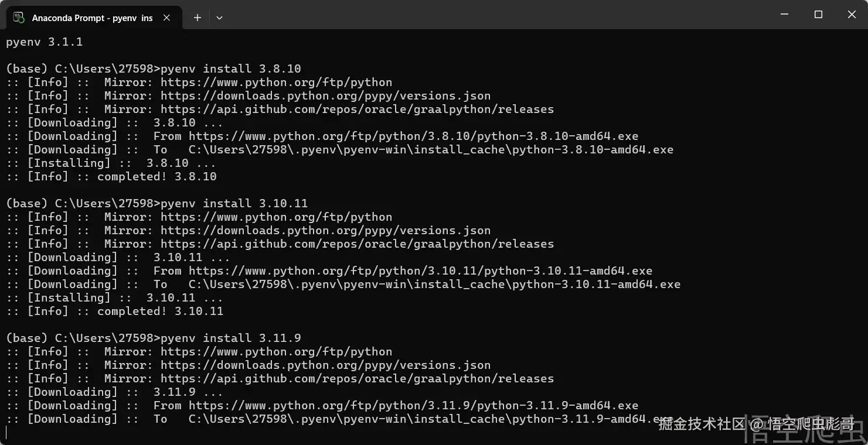Click python.org/ftp mirror link under 3.11.9 install
The image size is (868, 445).
click(x=276, y=352)
